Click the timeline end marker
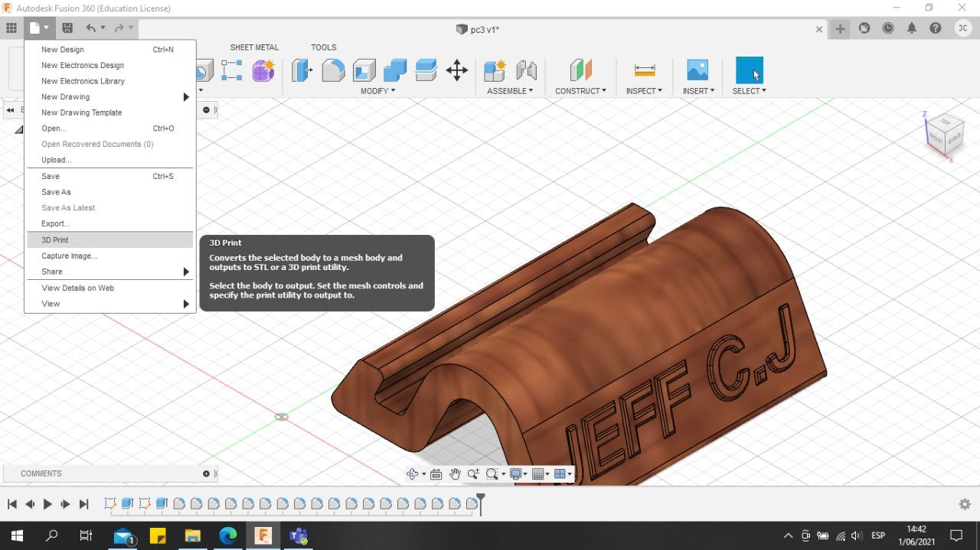 pyautogui.click(x=481, y=503)
